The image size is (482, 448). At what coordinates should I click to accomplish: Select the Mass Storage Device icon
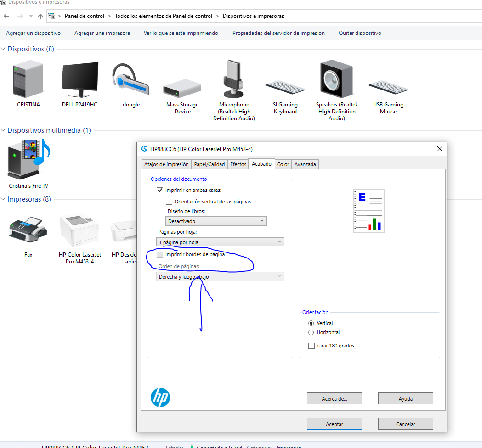pyautogui.click(x=182, y=89)
